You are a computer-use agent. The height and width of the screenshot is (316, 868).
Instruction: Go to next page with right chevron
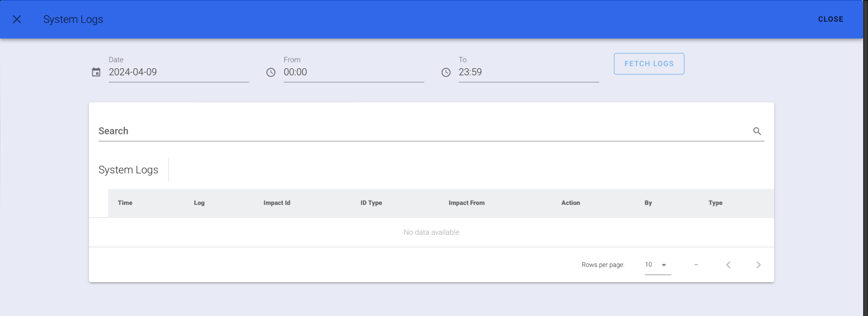[x=758, y=265]
